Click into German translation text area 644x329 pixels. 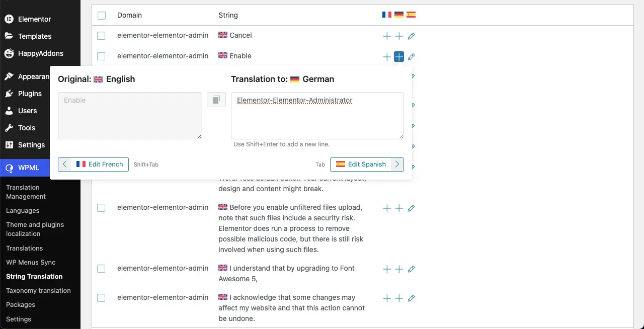pyautogui.click(x=317, y=116)
